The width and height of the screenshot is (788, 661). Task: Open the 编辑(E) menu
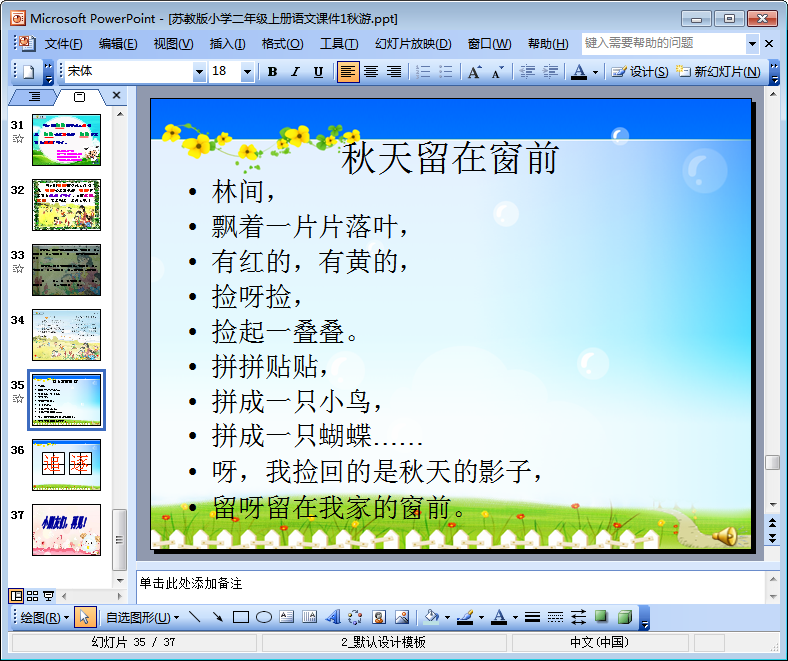point(118,44)
